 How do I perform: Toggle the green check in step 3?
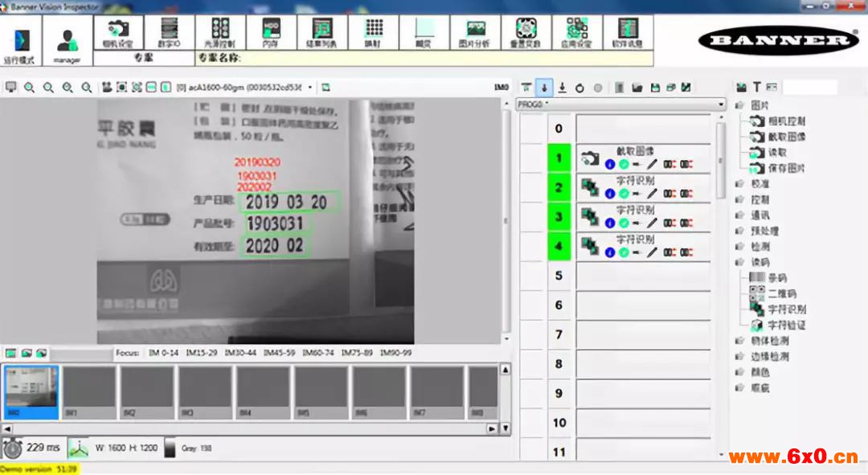click(624, 223)
